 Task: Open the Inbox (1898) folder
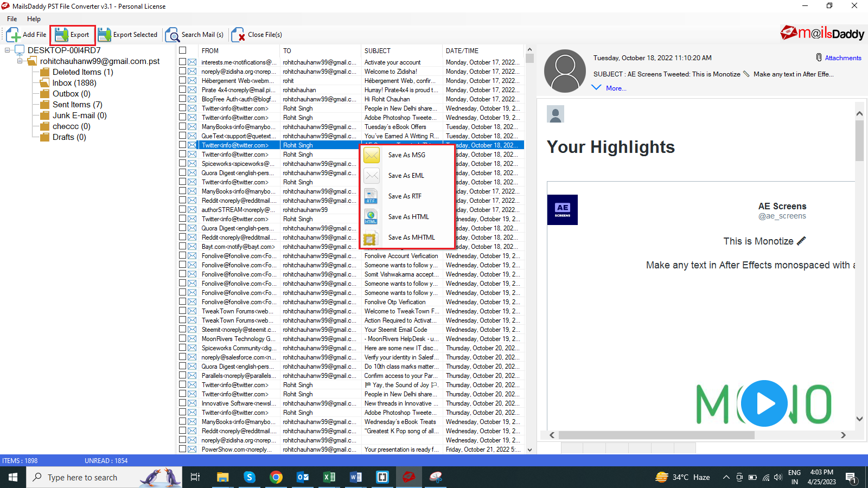pos(74,83)
